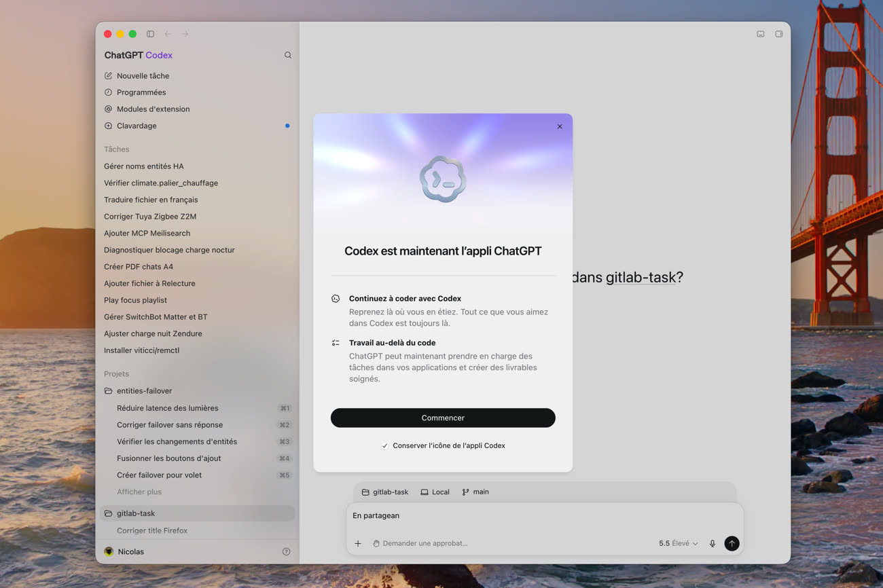Click the message input containing En partagean
The image size is (883, 588).
point(545,516)
